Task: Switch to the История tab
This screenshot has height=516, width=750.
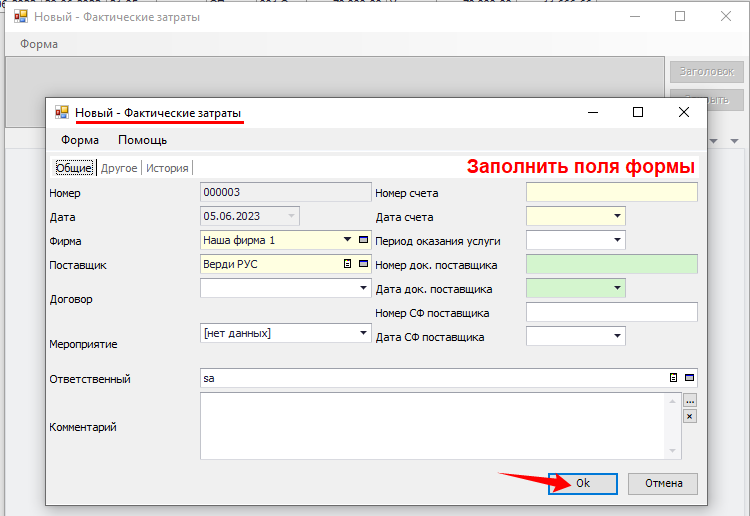Action: [x=167, y=168]
